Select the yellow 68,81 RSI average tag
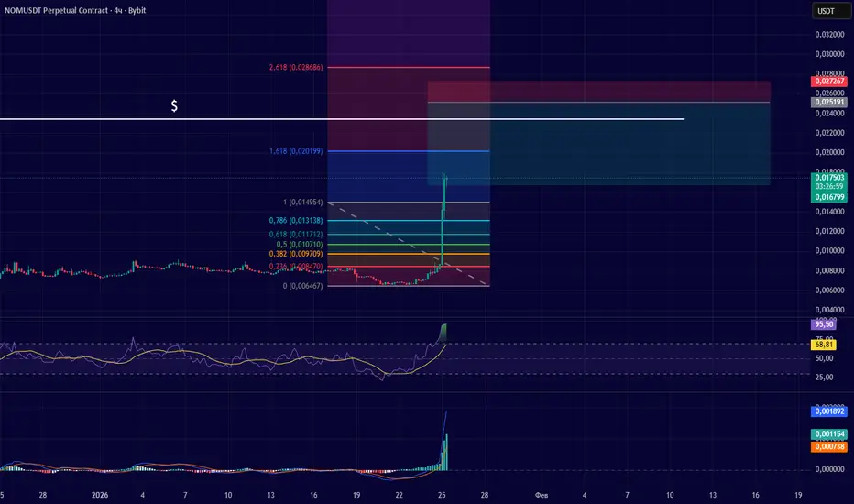The image size is (854, 504). pyautogui.click(x=824, y=345)
